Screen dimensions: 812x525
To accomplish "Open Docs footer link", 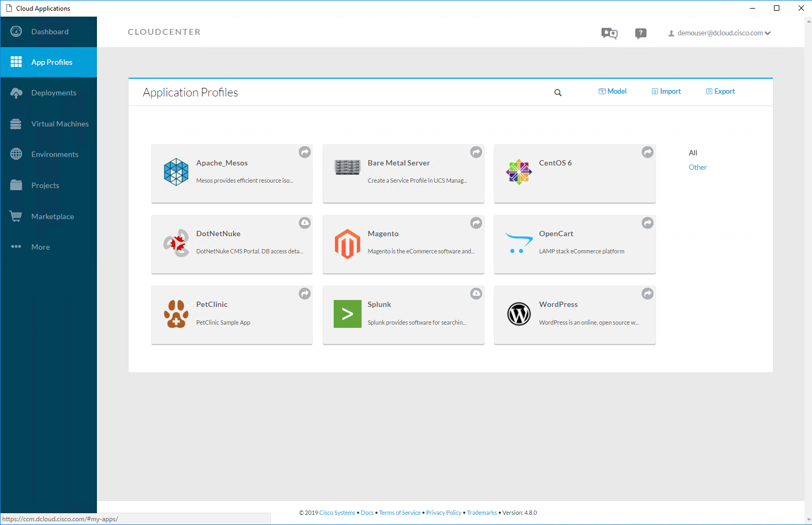I will 367,513.
